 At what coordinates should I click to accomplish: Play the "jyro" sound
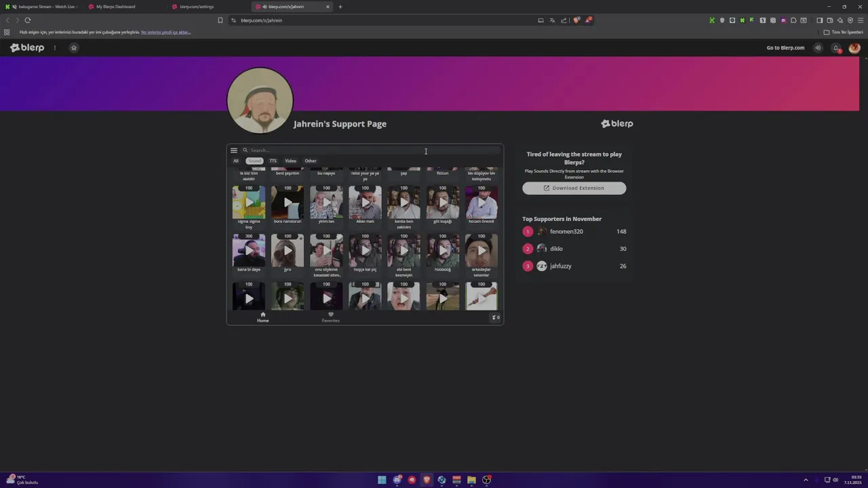pos(288,250)
